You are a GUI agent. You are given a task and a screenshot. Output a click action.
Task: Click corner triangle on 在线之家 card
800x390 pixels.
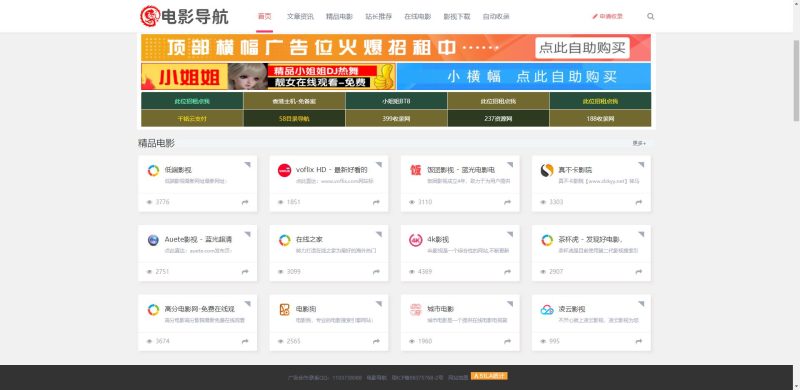pos(379,234)
